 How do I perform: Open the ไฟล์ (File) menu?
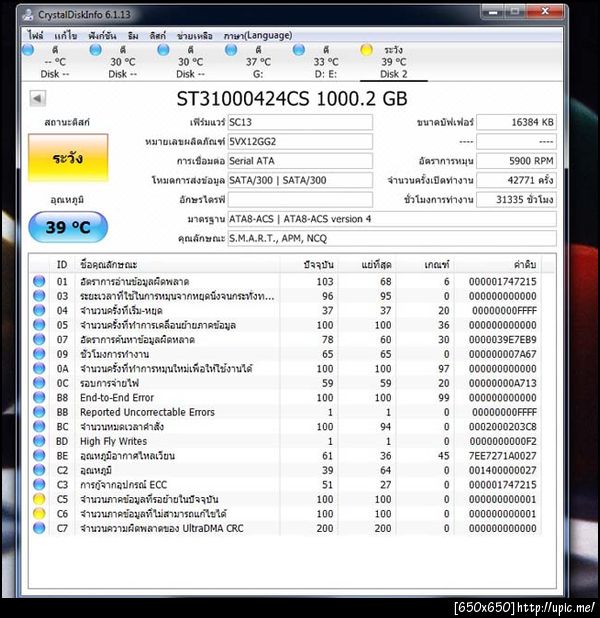(x=35, y=35)
